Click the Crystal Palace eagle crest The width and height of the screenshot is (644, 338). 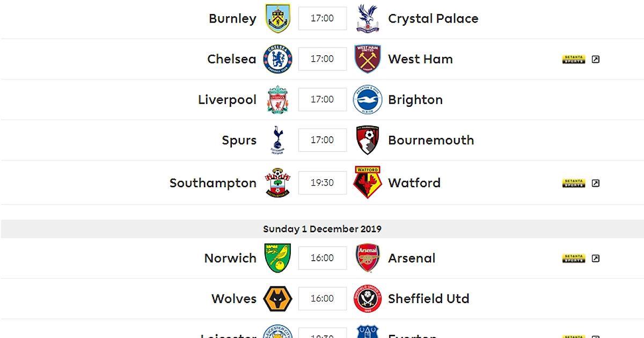pyautogui.click(x=368, y=18)
